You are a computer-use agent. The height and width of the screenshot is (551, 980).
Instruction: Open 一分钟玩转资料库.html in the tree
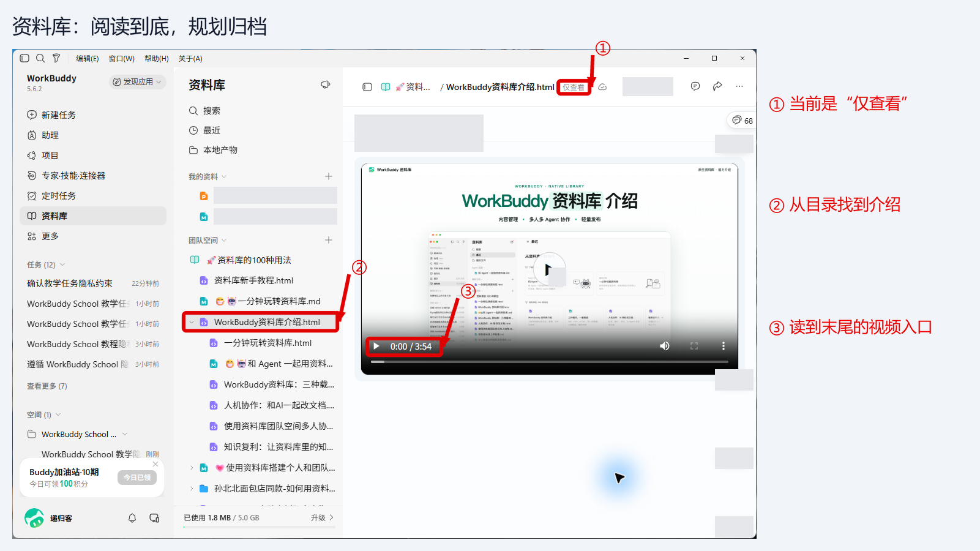tap(268, 343)
